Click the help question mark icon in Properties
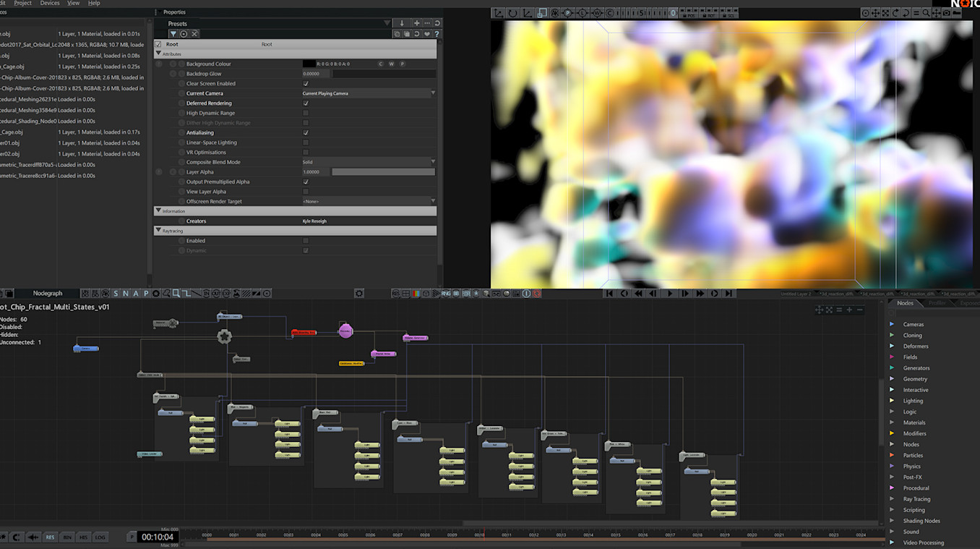The height and width of the screenshot is (549, 980). point(437,34)
